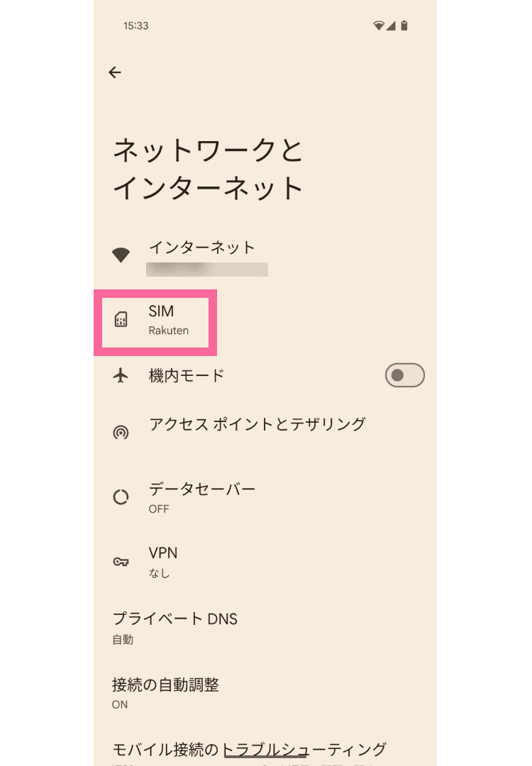
Task: Open アクセス ポイントとテザリング settings
Action: [x=257, y=424]
